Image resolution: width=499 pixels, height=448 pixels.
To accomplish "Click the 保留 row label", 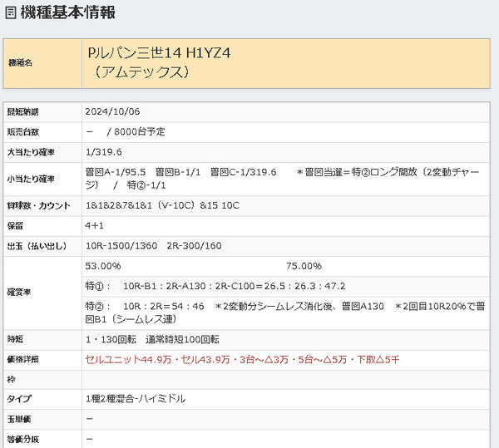I will (15, 226).
